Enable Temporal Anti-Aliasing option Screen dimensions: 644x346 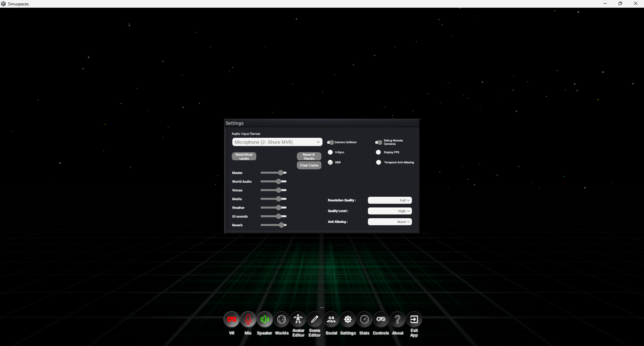point(378,162)
